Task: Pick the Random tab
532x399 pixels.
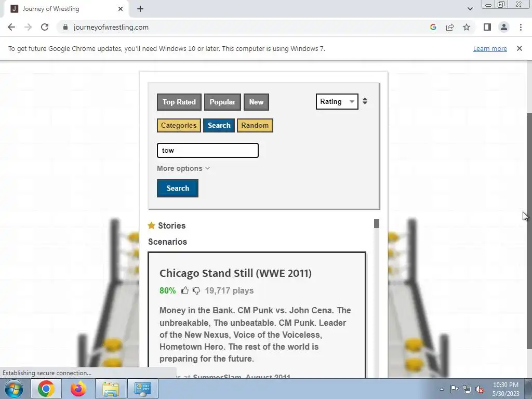Action: point(255,126)
